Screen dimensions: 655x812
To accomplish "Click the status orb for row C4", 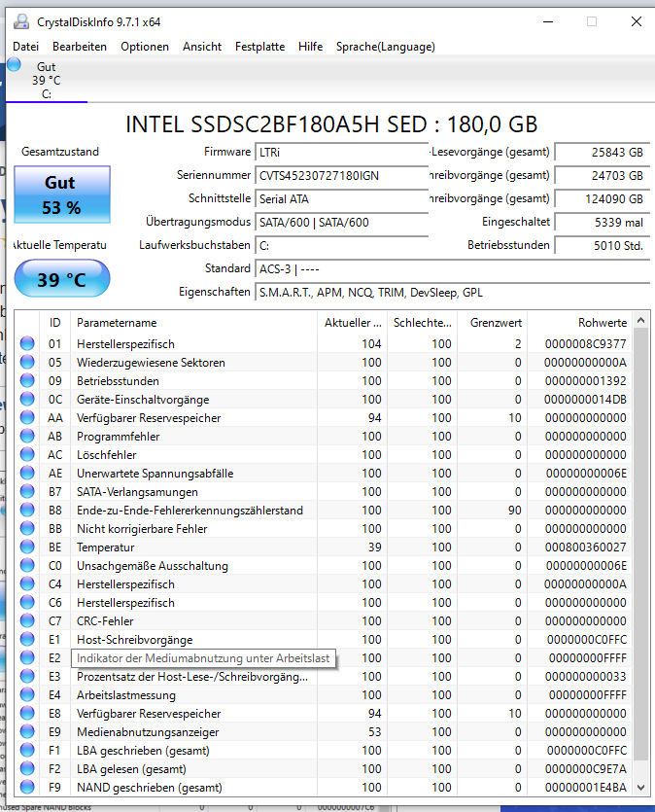I will 27,583.
